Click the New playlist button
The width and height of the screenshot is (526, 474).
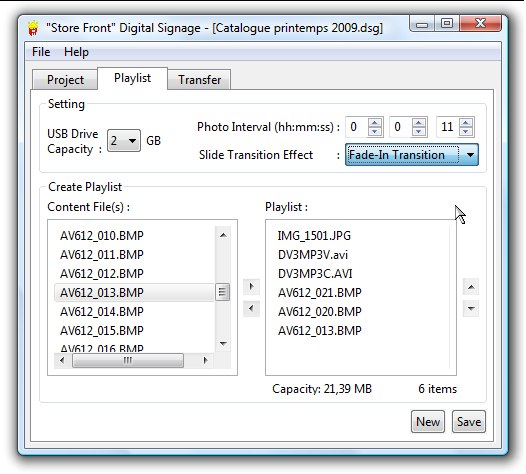coord(428,422)
